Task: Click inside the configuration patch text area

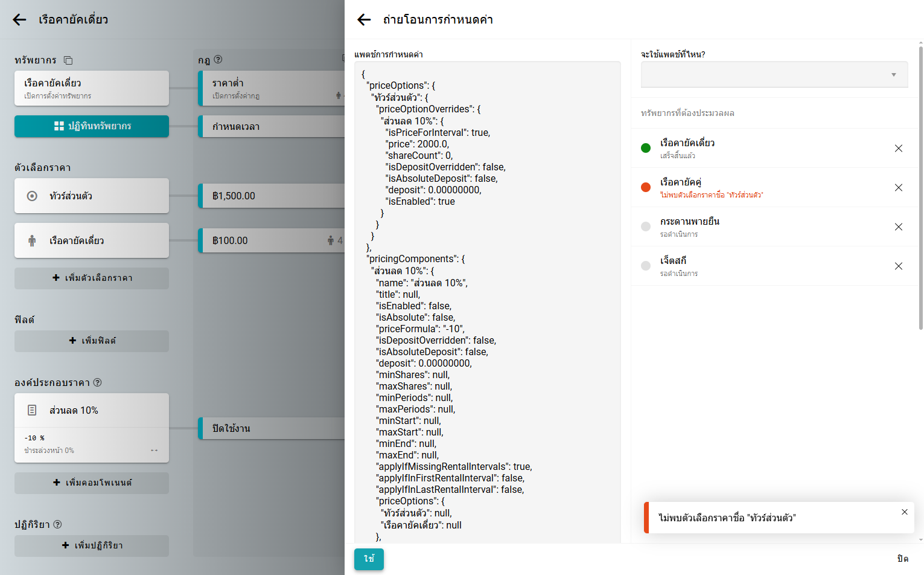Action: click(x=488, y=302)
